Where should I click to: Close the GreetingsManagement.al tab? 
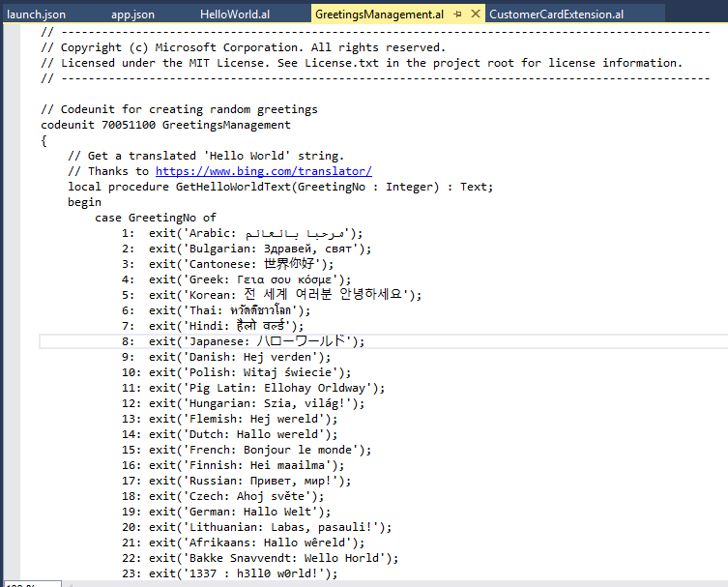pyautogui.click(x=476, y=15)
